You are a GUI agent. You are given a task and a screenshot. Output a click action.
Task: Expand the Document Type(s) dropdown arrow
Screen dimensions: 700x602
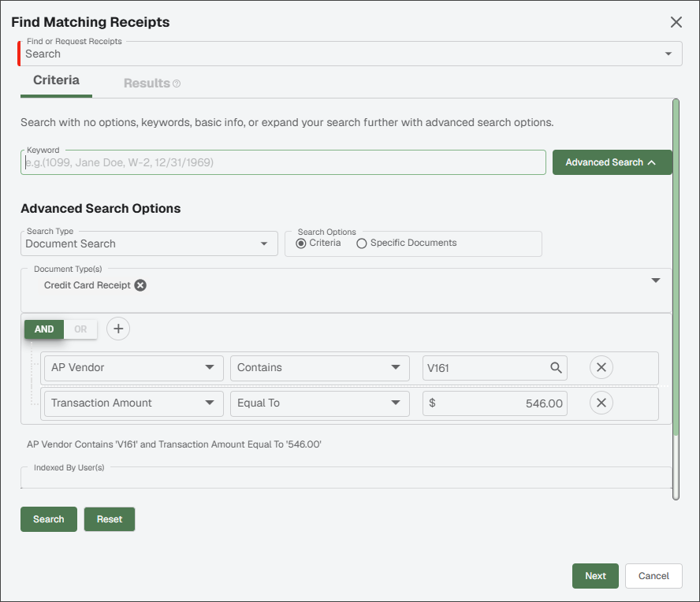655,281
